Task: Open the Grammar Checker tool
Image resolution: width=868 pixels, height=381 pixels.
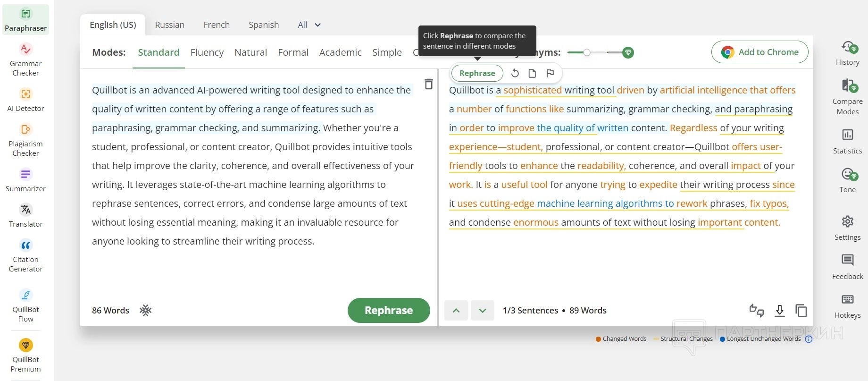Action: tap(25, 59)
